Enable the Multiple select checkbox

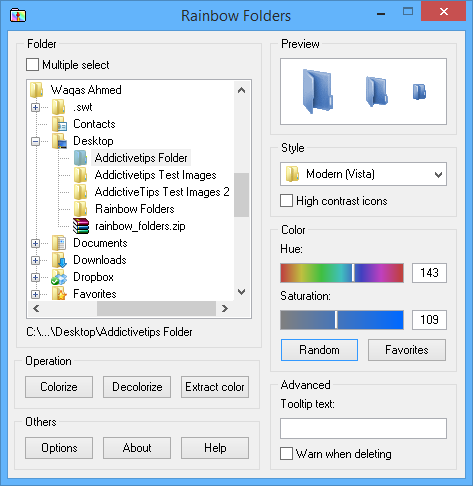pyautogui.click(x=32, y=65)
